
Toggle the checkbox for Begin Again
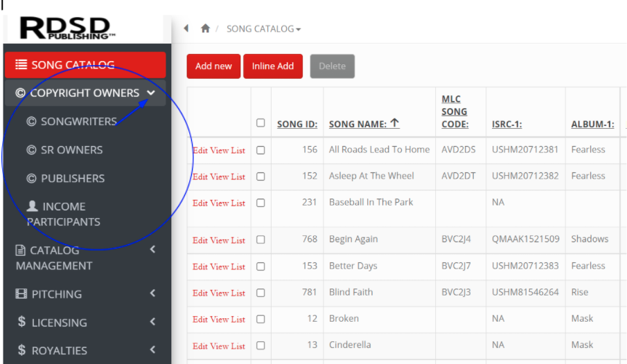pos(260,239)
